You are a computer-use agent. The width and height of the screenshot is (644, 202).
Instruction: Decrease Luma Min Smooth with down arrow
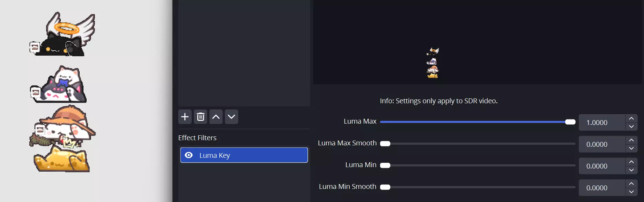(631, 192)
